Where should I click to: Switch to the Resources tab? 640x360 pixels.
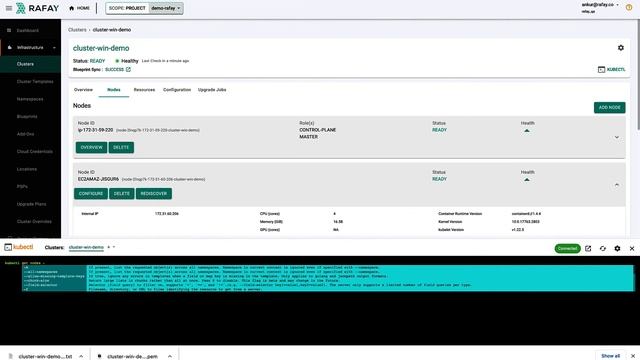point(144,90)
